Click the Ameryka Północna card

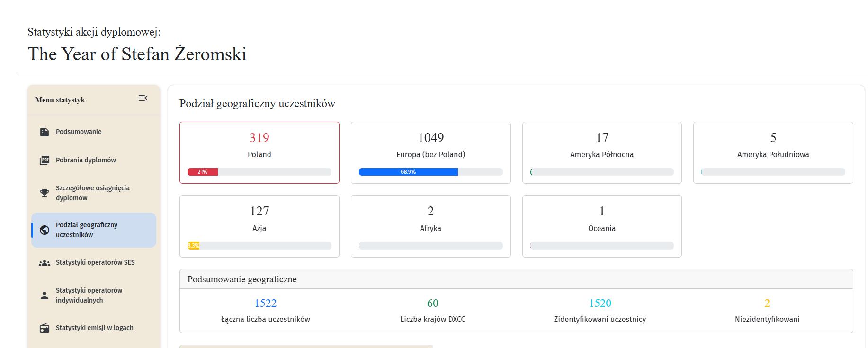(601, 152)
